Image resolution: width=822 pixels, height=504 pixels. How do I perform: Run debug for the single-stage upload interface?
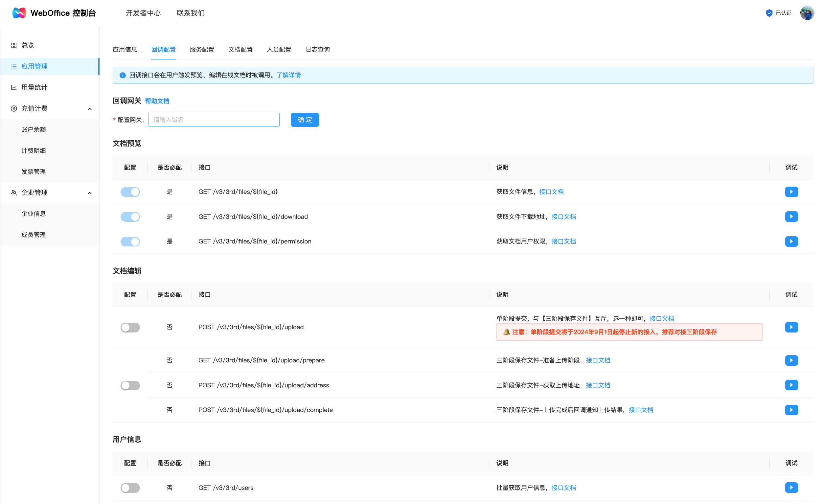[x=791, y=327]
